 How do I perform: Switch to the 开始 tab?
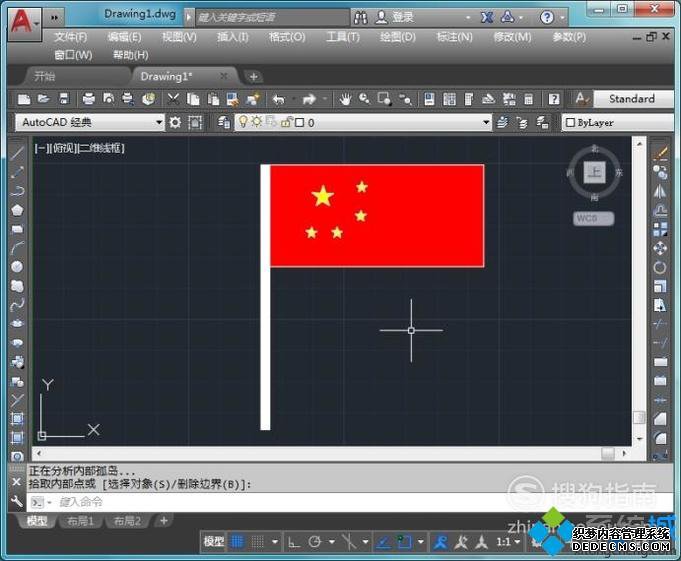(x=44, y=77)
